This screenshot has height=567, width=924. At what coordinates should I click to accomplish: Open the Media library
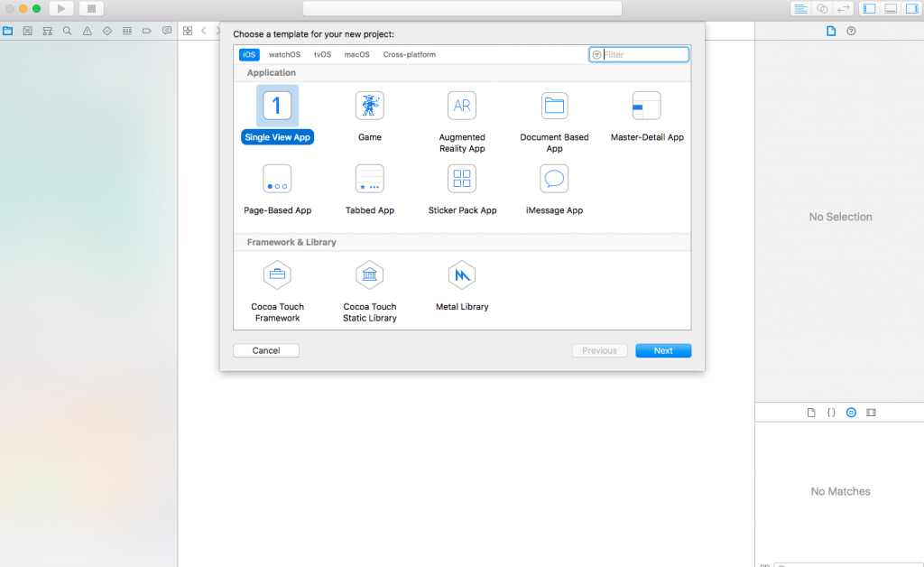(x=871, y=413)
